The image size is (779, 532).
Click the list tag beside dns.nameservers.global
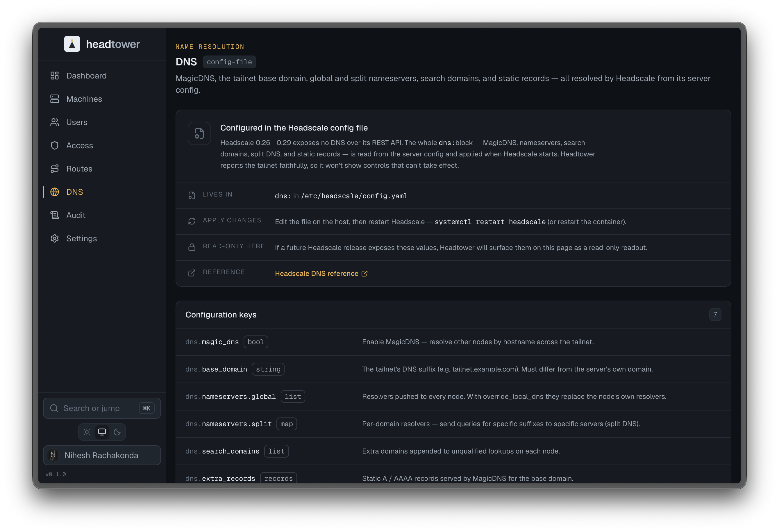click(293, 397)
